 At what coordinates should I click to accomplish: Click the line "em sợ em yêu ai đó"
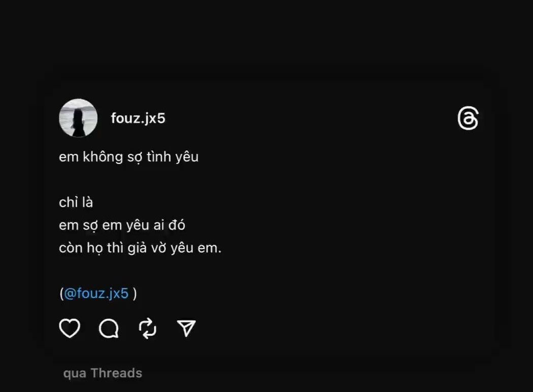[x=122, y=225]
